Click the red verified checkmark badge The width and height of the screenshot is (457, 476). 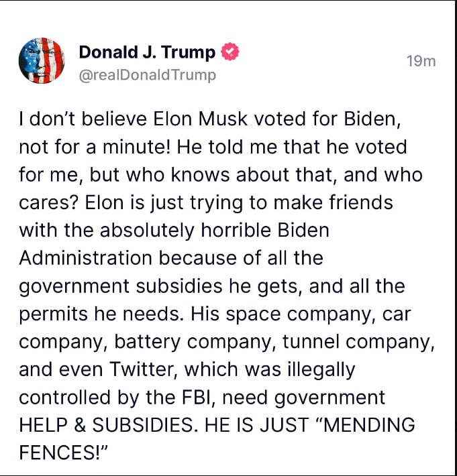point(230,52)
